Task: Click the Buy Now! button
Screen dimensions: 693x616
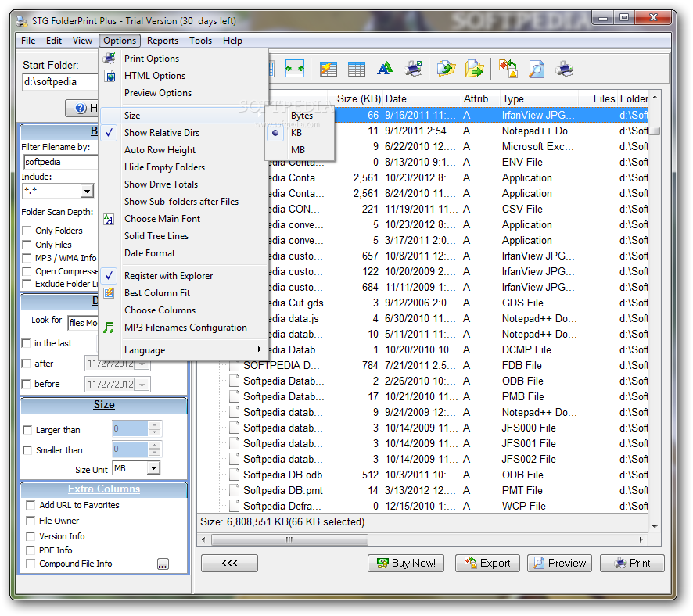Action: (x=406, y=563)
